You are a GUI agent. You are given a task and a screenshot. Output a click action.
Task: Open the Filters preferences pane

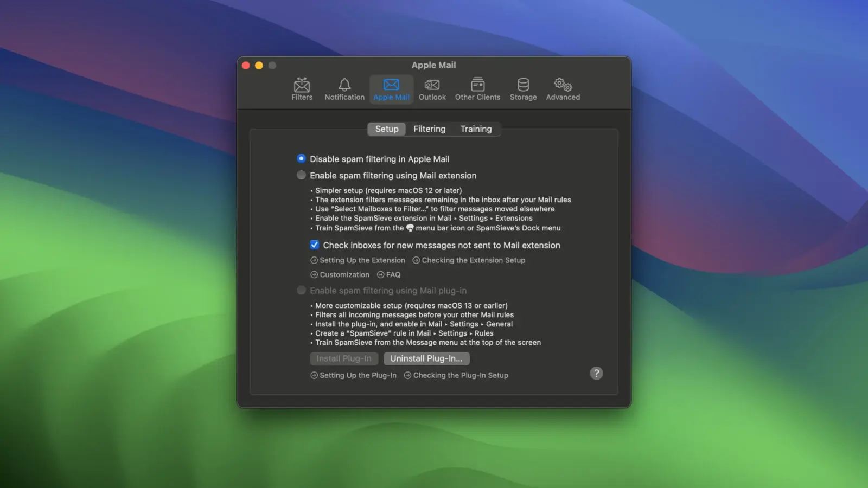pyautogui.click(x=302, y=89)
